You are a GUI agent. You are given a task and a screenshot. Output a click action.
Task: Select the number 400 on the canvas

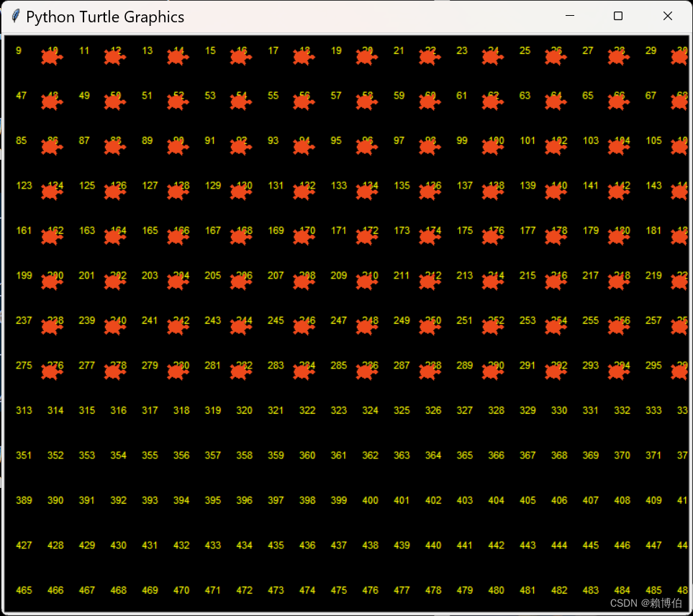coord(370,500)
